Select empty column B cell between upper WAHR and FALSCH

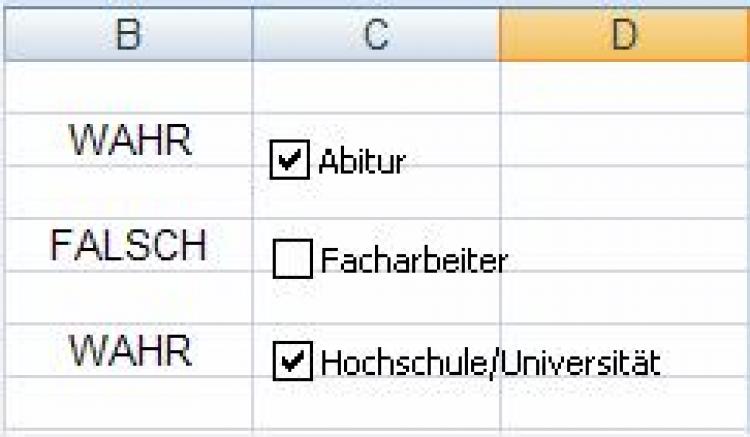pos(127,192)
